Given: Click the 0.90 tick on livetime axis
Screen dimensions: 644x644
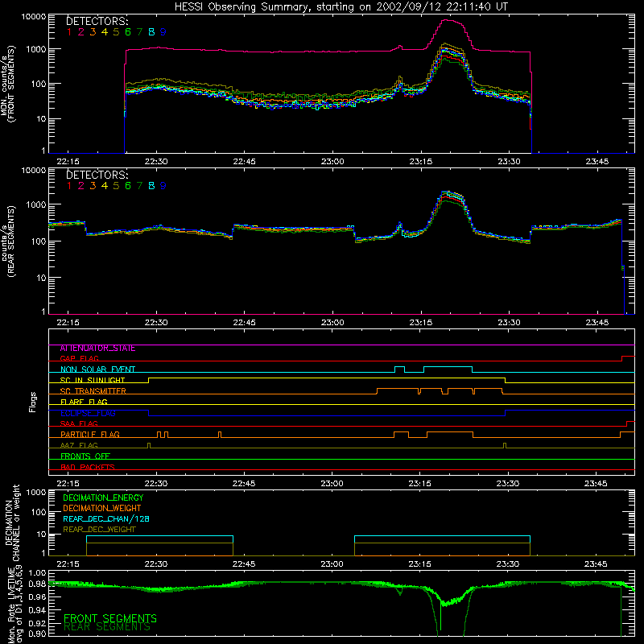Looking at the screenshot, I should [37, 634].
